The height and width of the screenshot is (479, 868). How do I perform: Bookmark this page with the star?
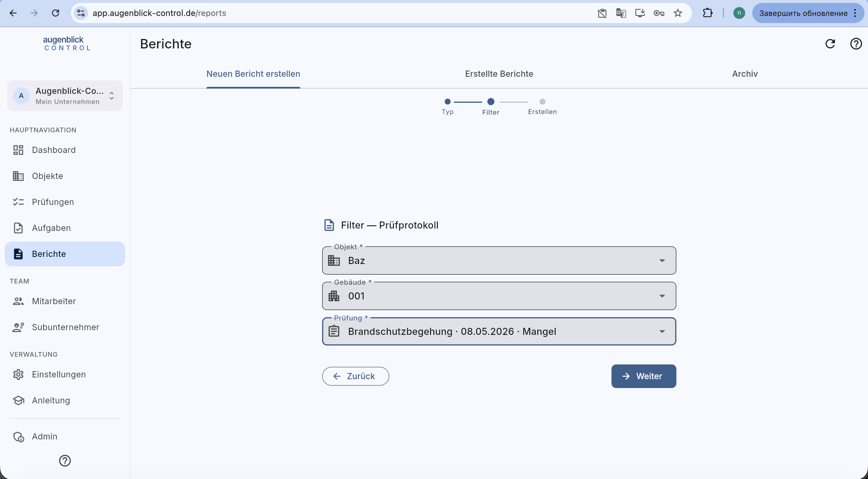pyautogui.click(x=678, y=13)
